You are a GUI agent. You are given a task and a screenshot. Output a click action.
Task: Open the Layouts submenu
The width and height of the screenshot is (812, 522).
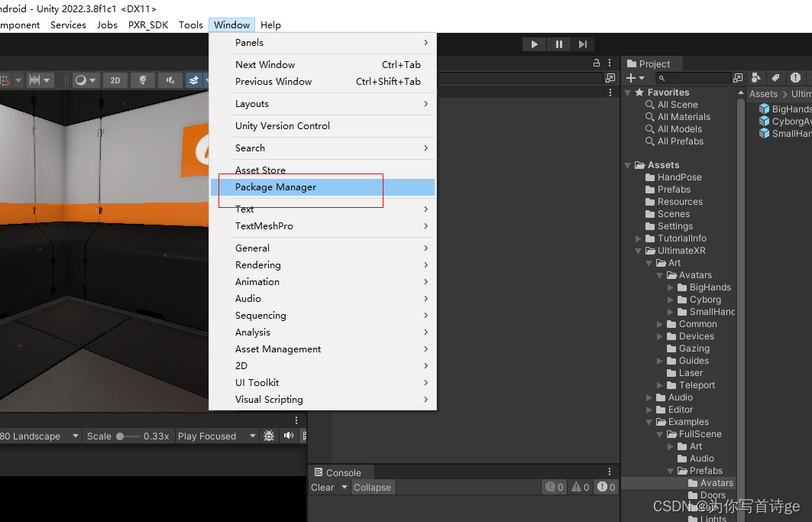tap(322, 104)
